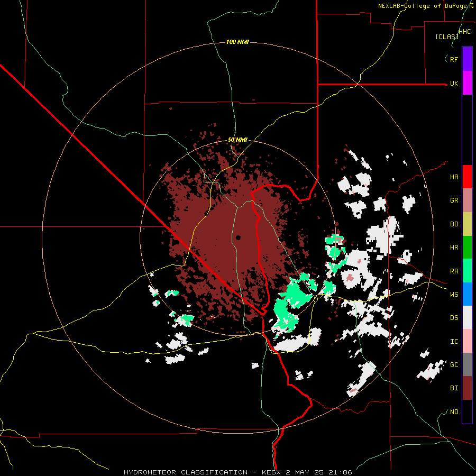Click the RF legend label

click(454, 59)
